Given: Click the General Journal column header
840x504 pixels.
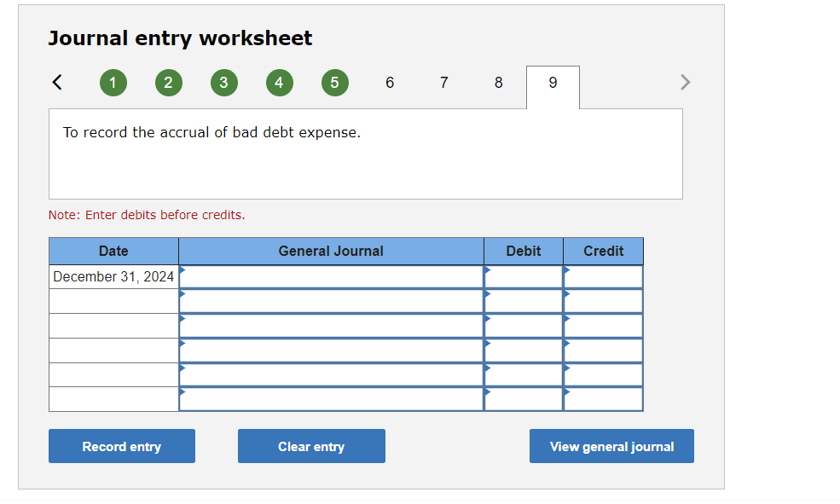Looking at the screenshot, I should coord(331,252).
